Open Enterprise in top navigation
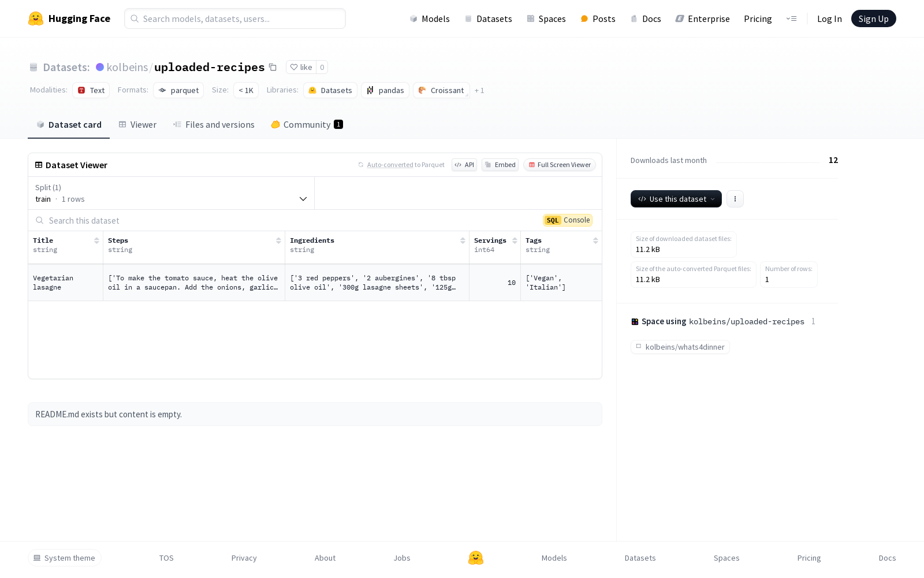The height and width of the screenshot is (578, 924). pyautogui.click(x=703, y=18)
